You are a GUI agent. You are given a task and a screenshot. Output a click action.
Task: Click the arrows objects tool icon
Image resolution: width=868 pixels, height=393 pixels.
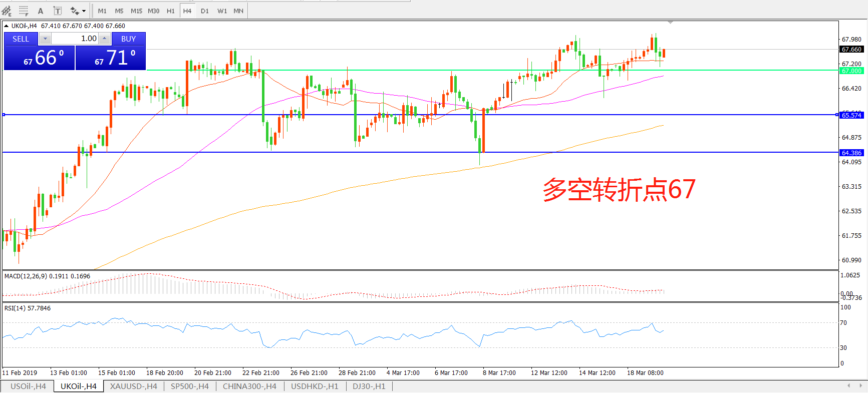(x=75, y=11)
